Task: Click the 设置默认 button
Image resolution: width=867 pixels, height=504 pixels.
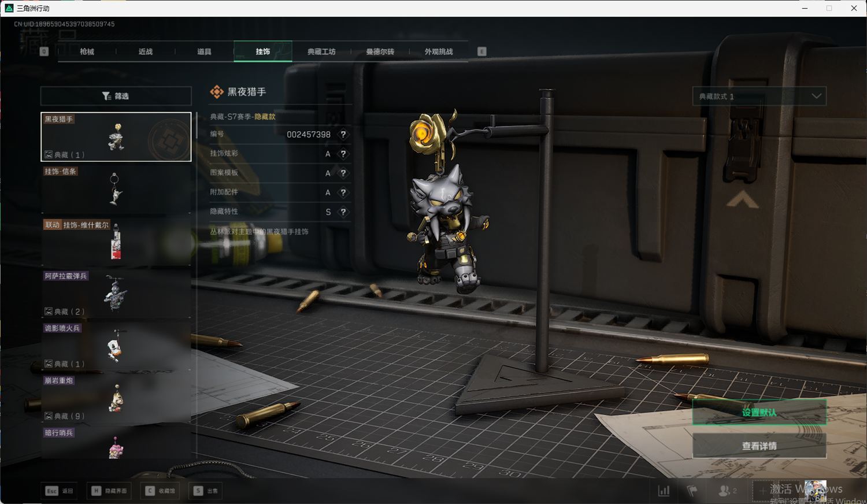Action: [759, 412]
